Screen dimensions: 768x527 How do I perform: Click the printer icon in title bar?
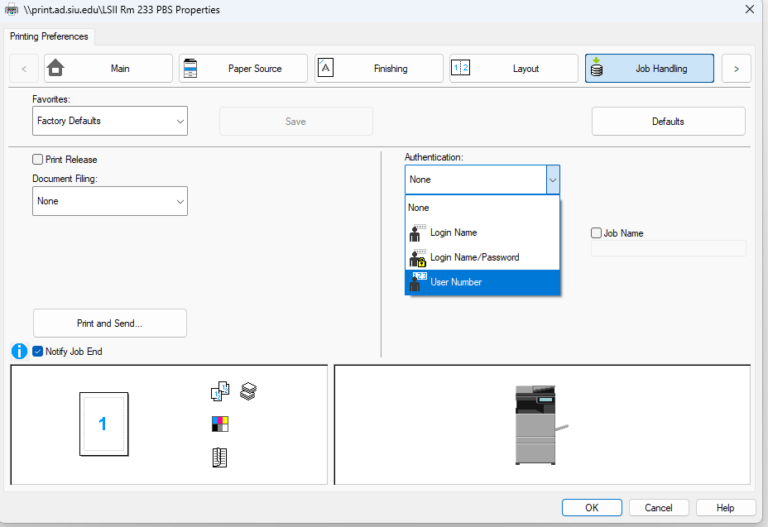point(11,10)
